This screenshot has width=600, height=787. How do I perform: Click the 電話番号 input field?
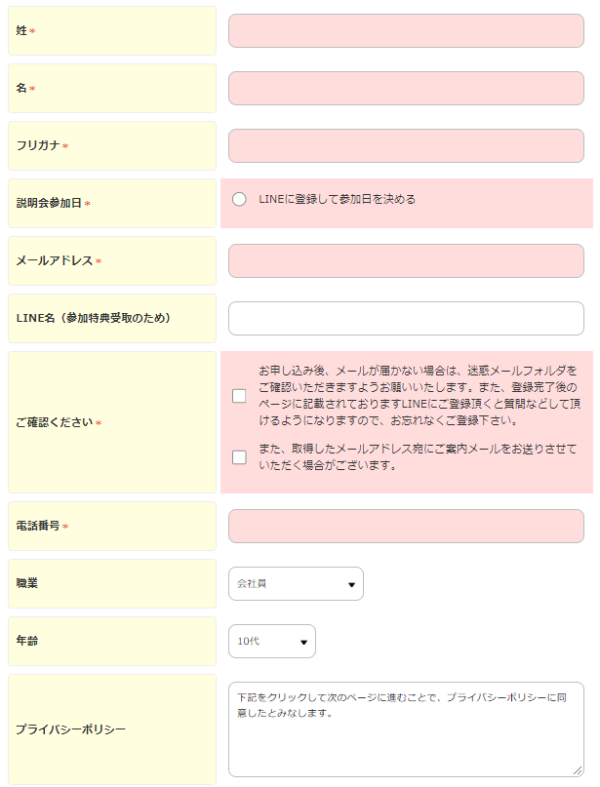[406, 526]
